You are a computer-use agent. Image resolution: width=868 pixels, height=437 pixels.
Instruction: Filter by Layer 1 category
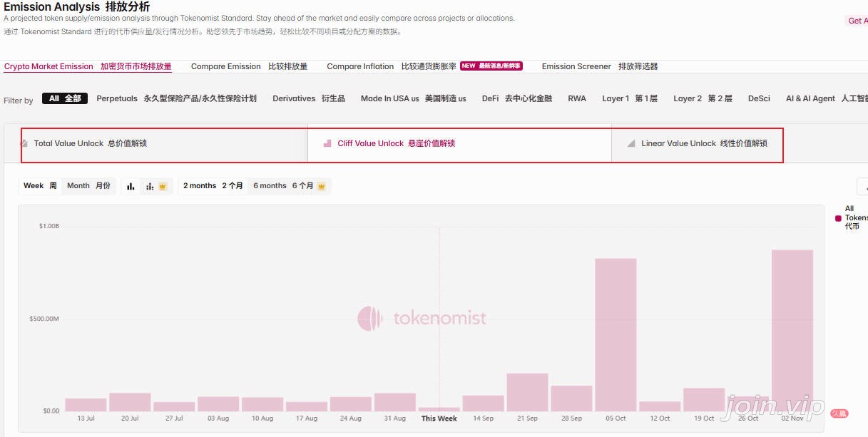(x=630, y=98)
